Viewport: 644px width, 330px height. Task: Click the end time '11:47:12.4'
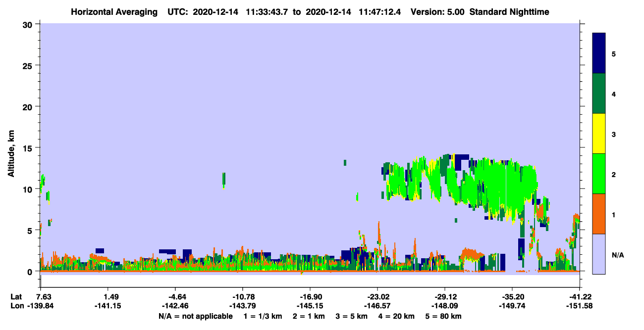380,11
